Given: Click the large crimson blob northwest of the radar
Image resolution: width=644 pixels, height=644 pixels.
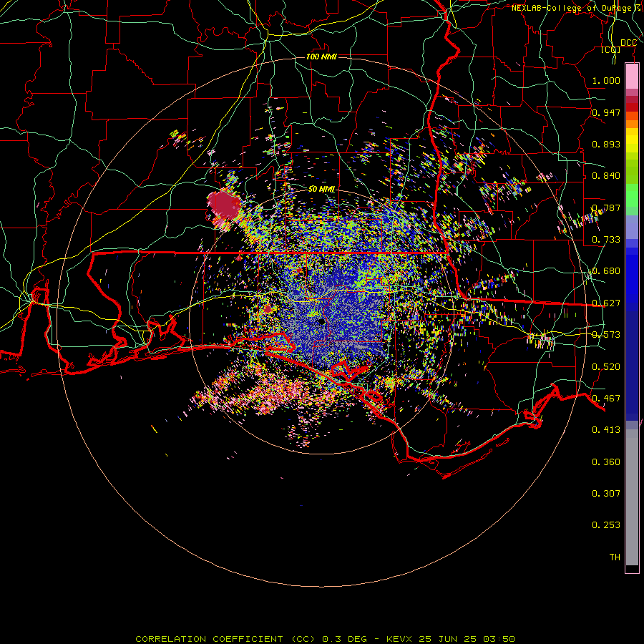Looking at the screenshot, I should (224, 205).
